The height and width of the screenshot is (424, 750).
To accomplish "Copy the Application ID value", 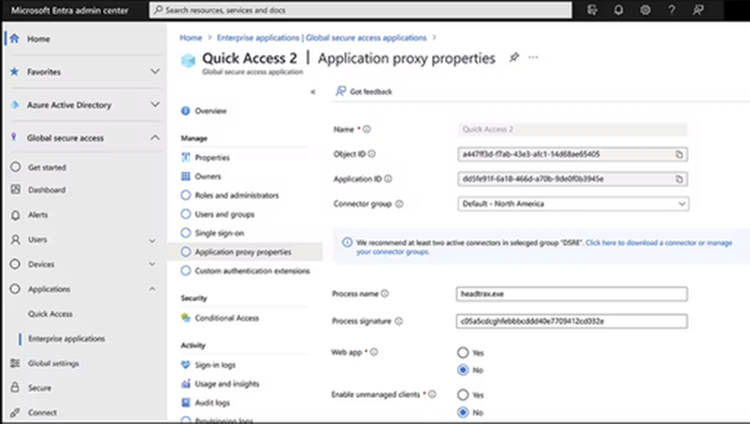I will click(x=679, y=179).
